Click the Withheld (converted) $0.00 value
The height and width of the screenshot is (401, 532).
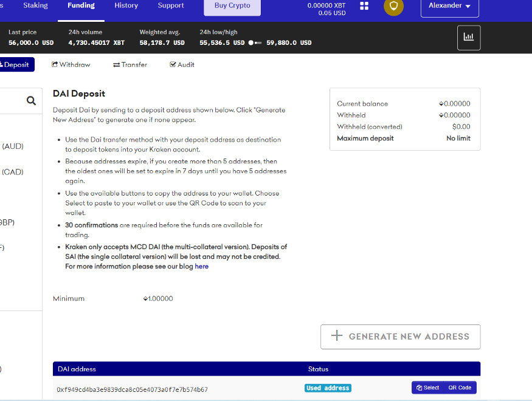click(461, 127)
